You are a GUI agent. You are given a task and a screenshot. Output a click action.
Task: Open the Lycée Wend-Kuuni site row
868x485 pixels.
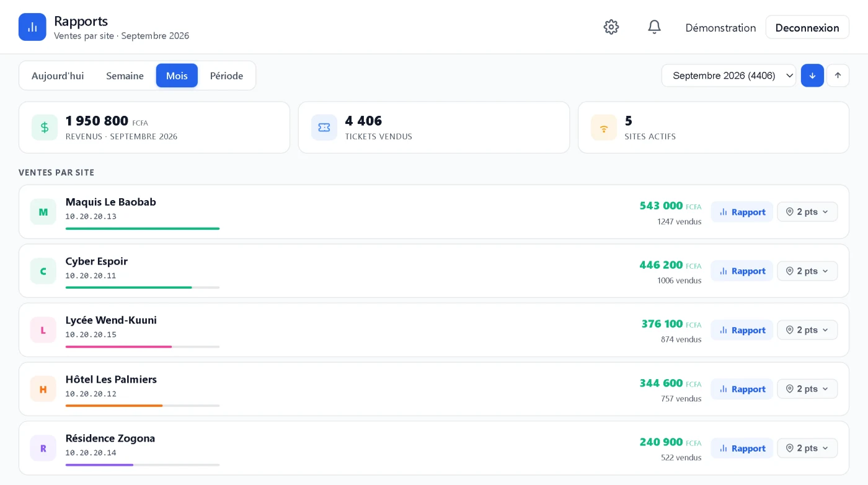[x=434, y=330]
